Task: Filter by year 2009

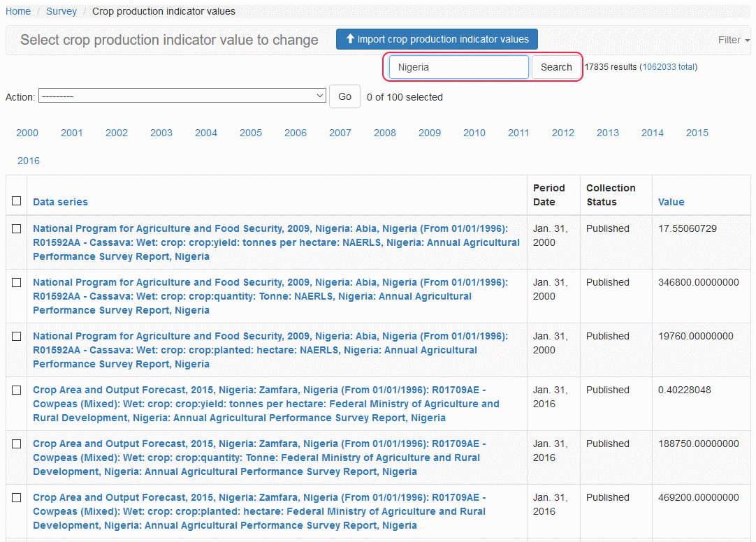Action: [x=429, y=133]
